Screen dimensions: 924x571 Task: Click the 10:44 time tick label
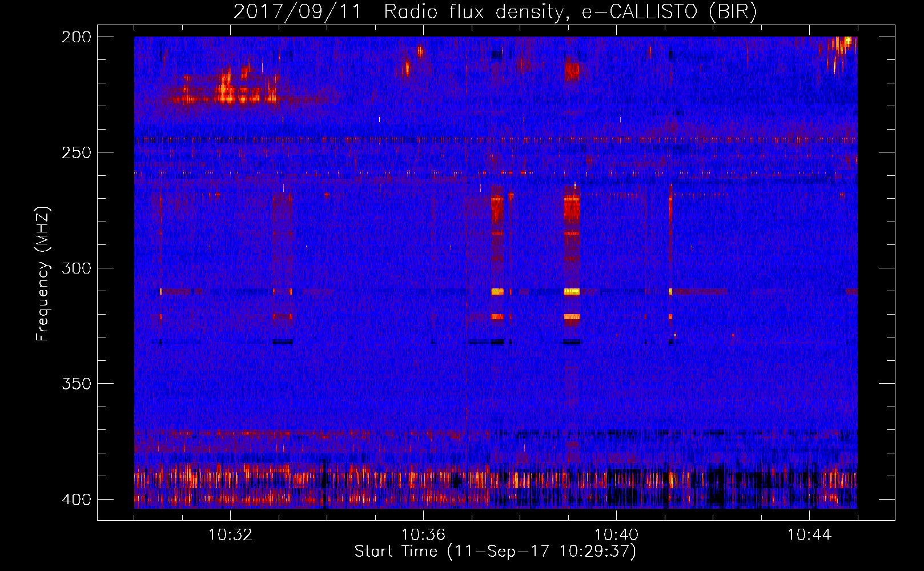click(809, 534)
